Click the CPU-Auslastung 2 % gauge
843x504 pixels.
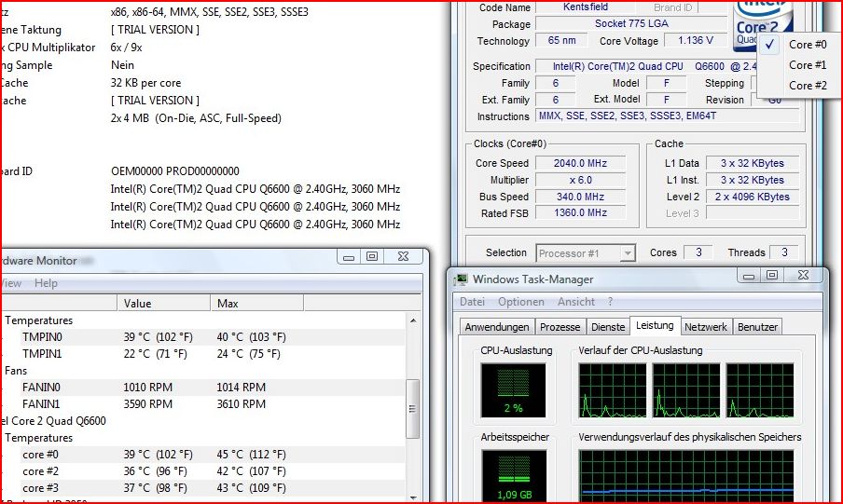point(513,390)
